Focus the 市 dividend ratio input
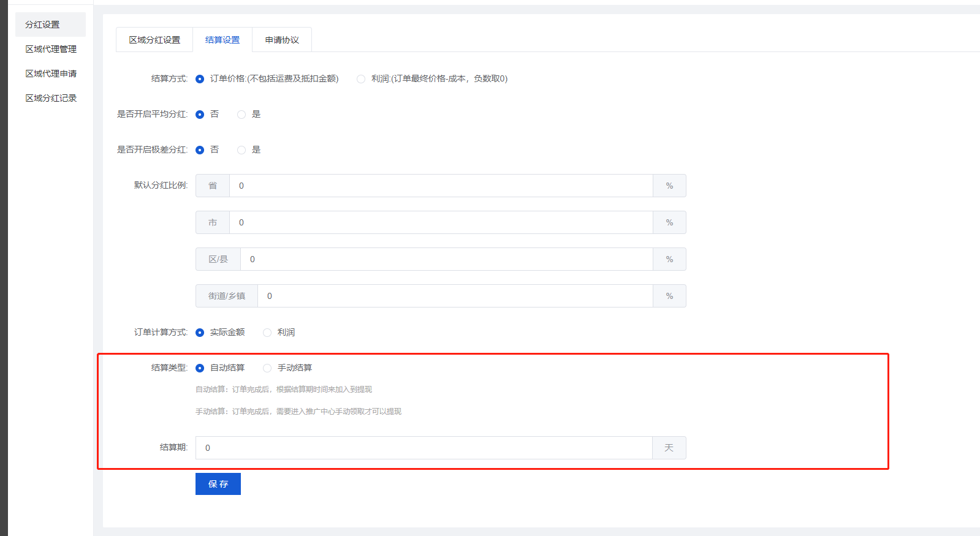This screenshot has height=536, width=980. (441, 222)
